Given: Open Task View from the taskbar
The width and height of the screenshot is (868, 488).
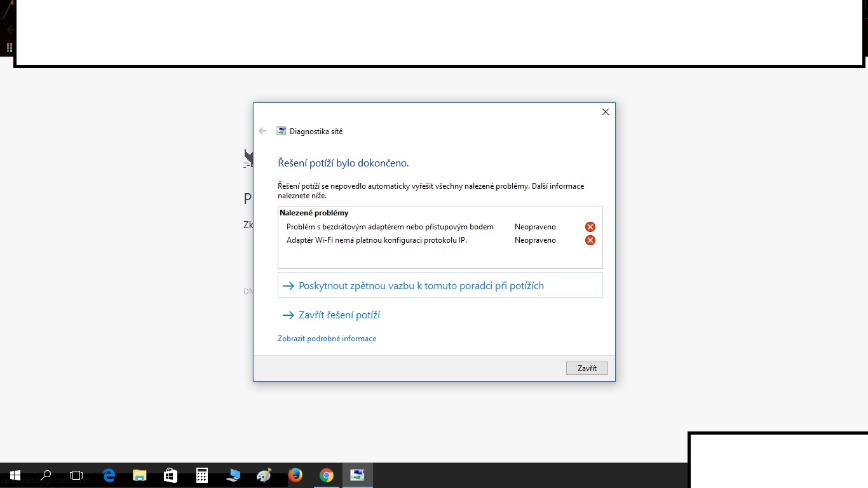Looking at the screenshot, I should point(76,475).
